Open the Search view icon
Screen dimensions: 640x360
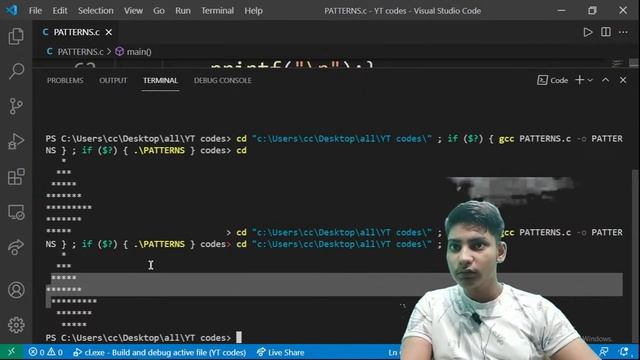(16, 71)
